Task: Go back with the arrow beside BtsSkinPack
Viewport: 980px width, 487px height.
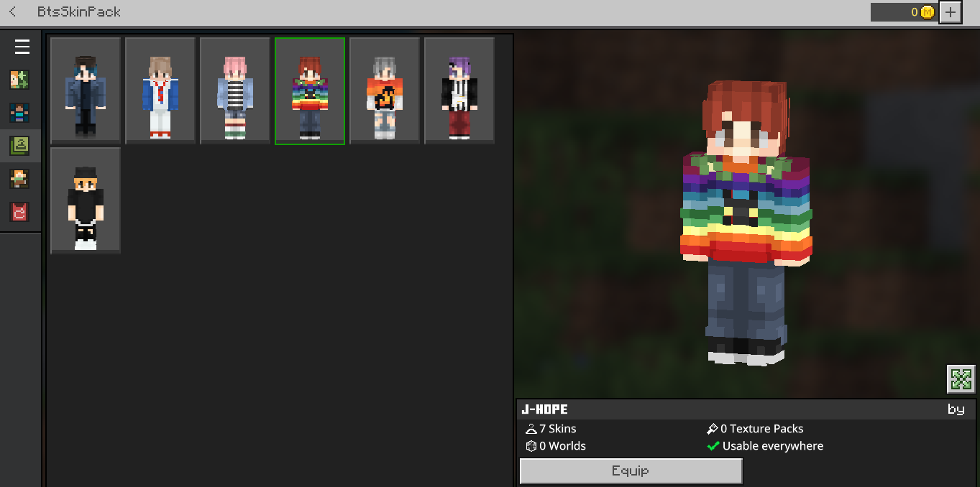Action: click(13, 11)
